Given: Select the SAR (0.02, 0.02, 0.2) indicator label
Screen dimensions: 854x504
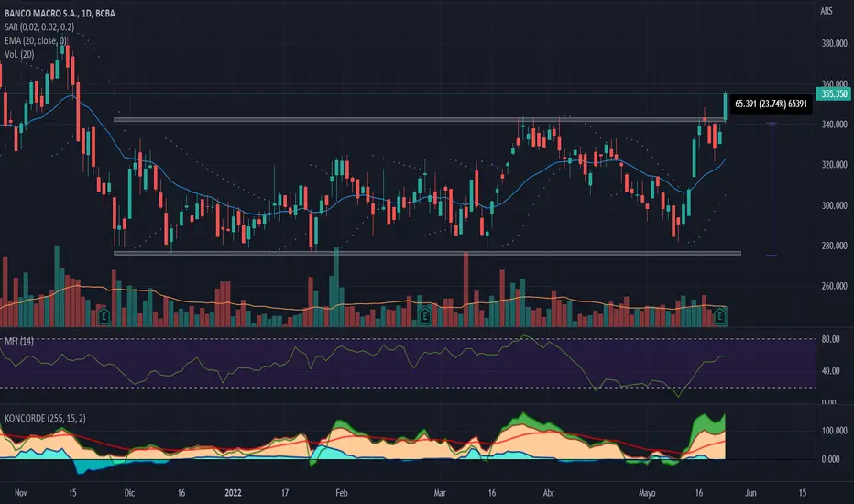Looking at the screenshot, I should (x=39, y=27).
